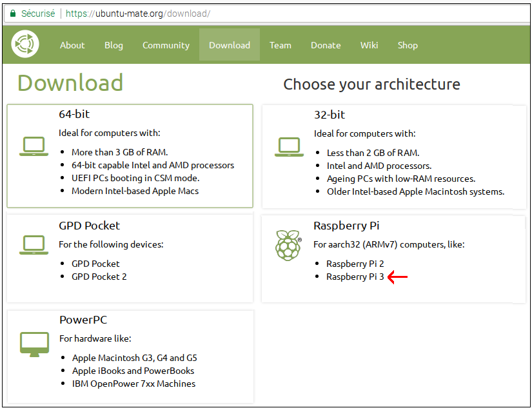Select the Download navigation tab
Screen dimensions: 532x410
click(x=230, y=45)
